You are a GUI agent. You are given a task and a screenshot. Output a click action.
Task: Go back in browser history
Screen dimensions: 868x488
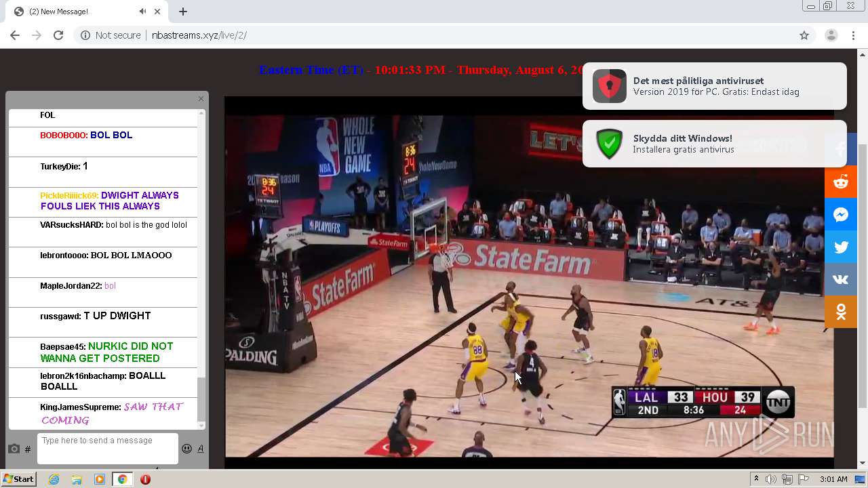(x=15, y=35)
